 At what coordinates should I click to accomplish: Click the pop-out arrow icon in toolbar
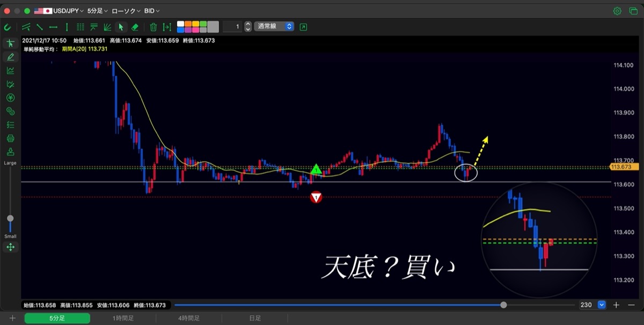304,27
